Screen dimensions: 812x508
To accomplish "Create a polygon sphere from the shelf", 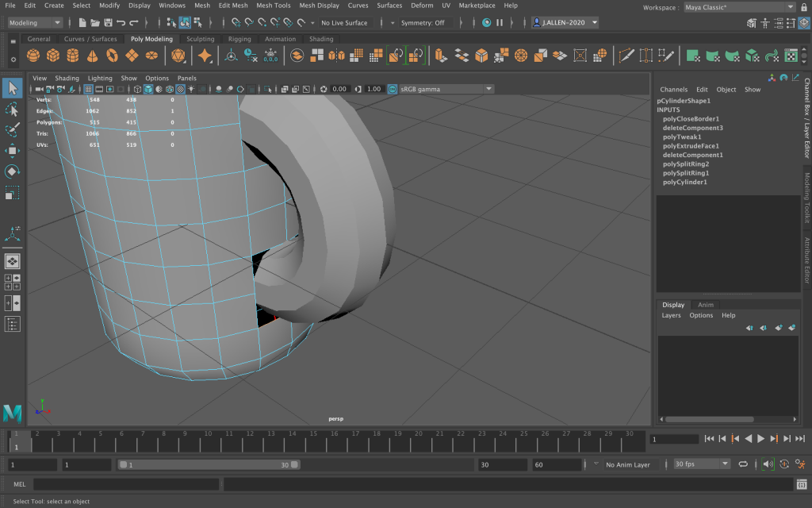I will coord(33,56).
